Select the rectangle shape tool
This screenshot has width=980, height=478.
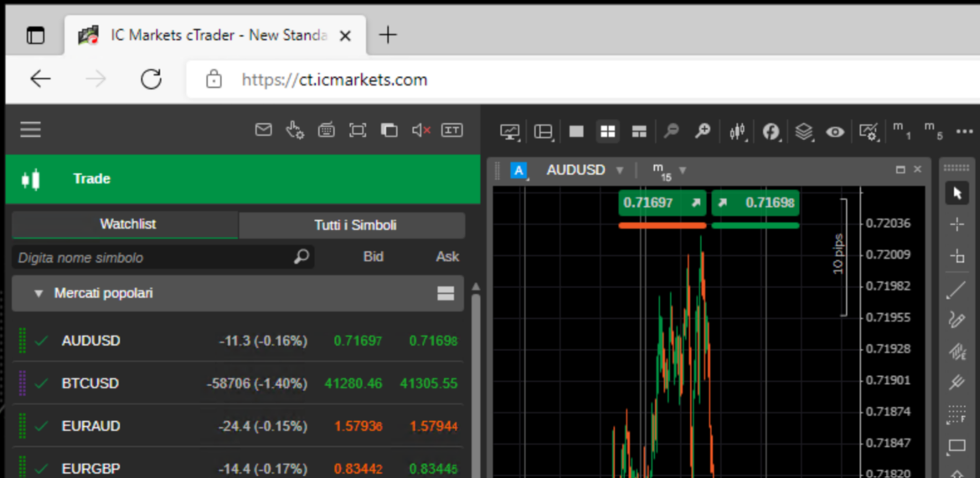(x=957, y=446)
